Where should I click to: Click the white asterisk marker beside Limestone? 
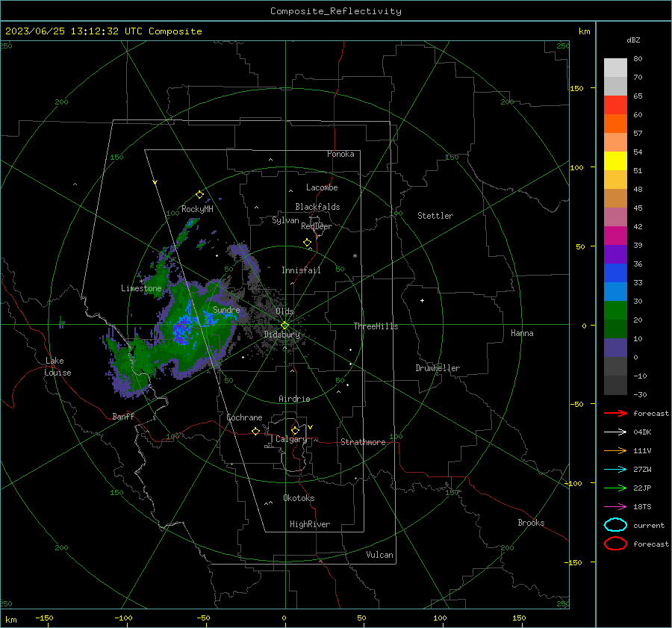[x=141, y=282]
